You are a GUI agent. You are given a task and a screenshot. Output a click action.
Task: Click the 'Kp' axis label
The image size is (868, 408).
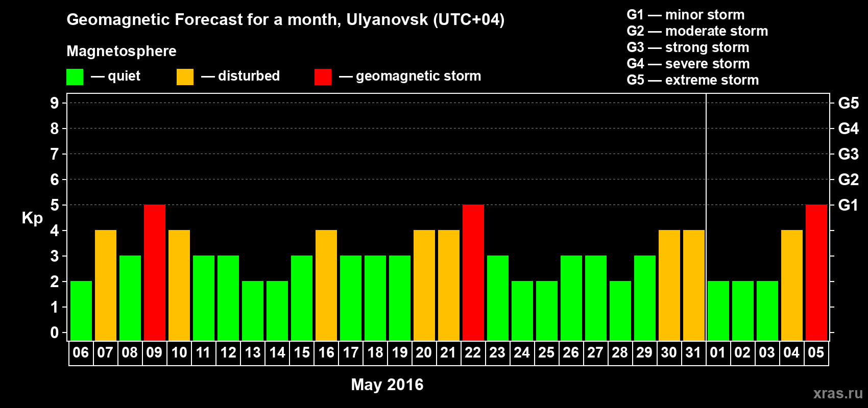(32, 218)
